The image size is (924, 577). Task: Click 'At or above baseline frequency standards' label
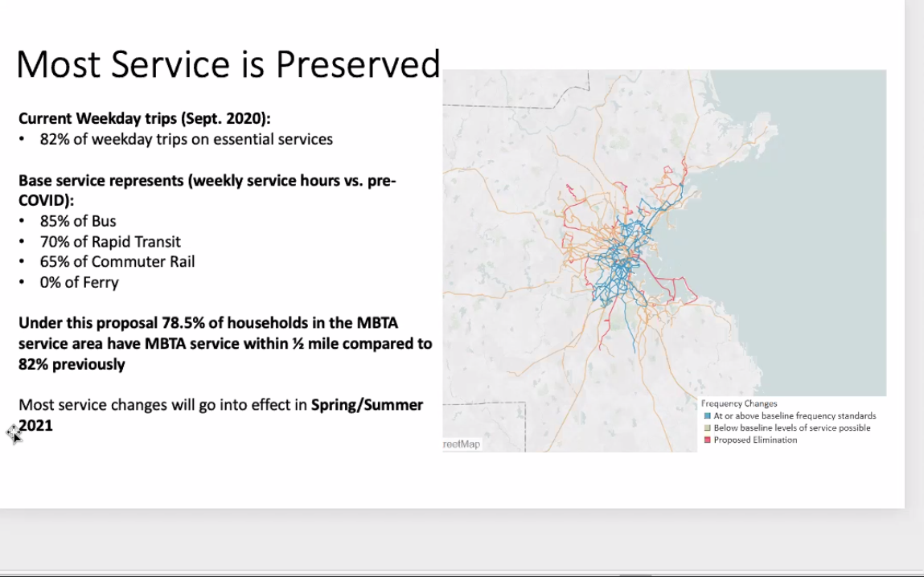point(795,415)
